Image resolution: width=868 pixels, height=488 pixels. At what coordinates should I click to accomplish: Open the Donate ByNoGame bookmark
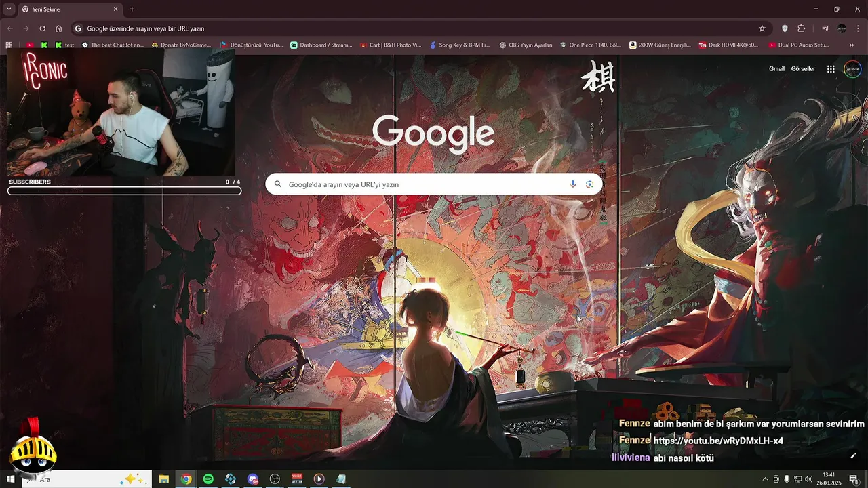(x=181, y=45)
